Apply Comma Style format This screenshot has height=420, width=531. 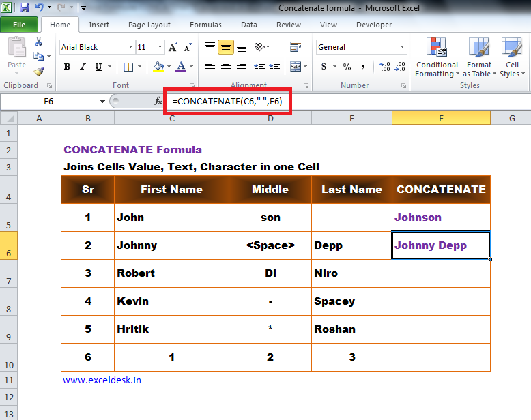[x=362, y=67]
